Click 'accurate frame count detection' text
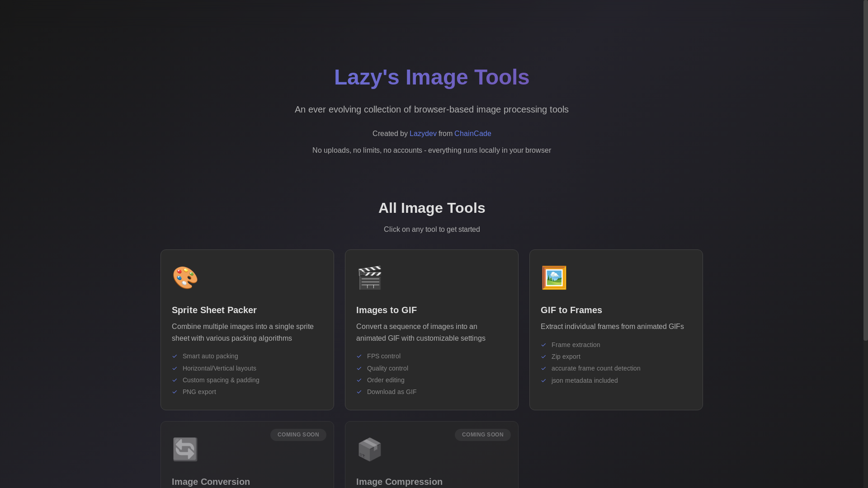This screenshot has width=868, height=488. 596,368
